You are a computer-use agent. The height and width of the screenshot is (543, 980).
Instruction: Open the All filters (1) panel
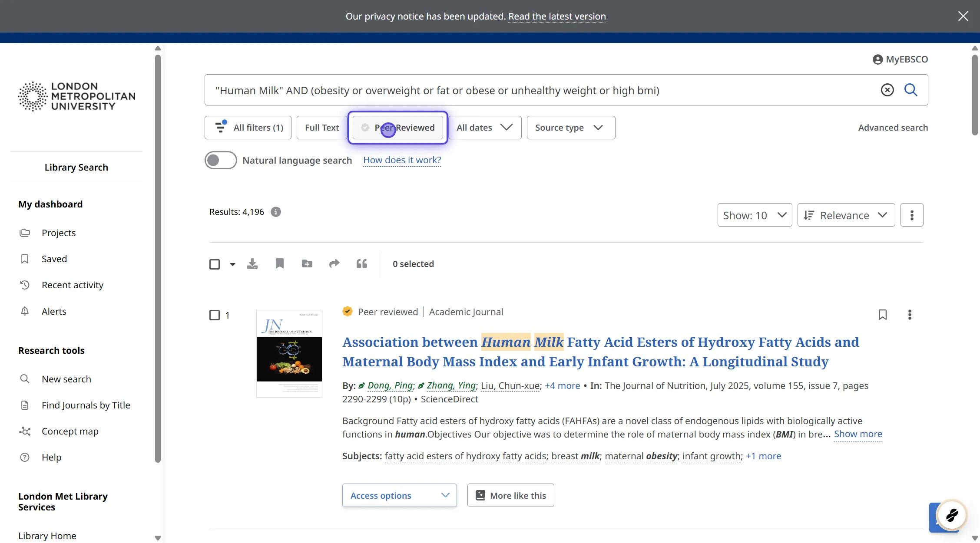248,128
